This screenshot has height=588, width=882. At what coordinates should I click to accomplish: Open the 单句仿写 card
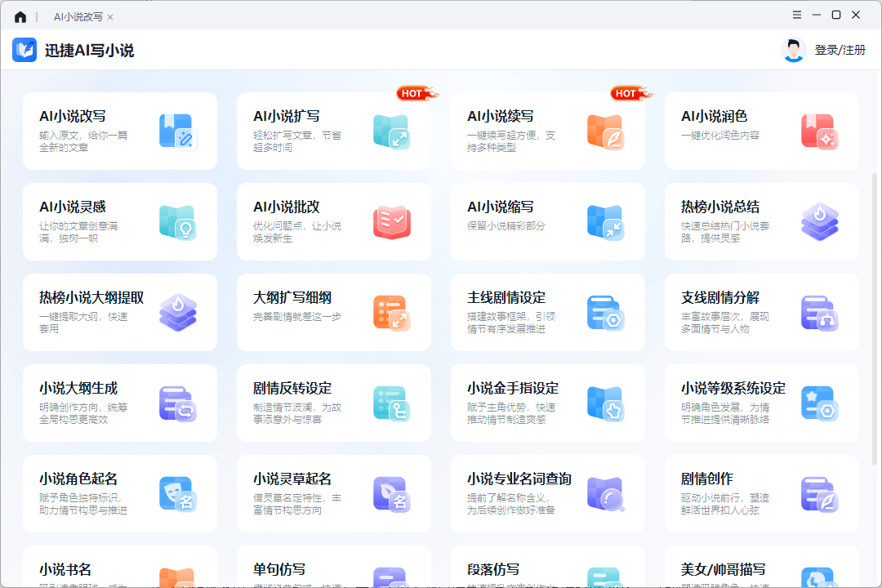334,567
